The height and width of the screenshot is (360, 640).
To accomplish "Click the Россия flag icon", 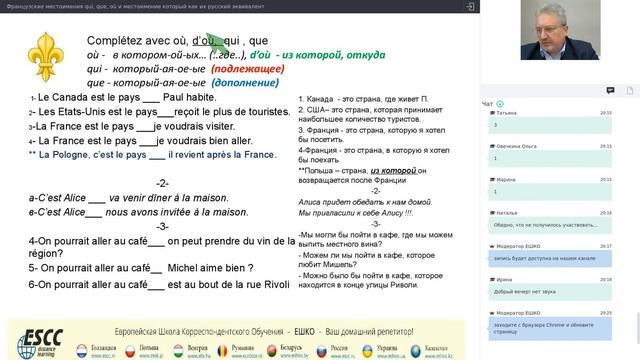I will click(322, 351).
